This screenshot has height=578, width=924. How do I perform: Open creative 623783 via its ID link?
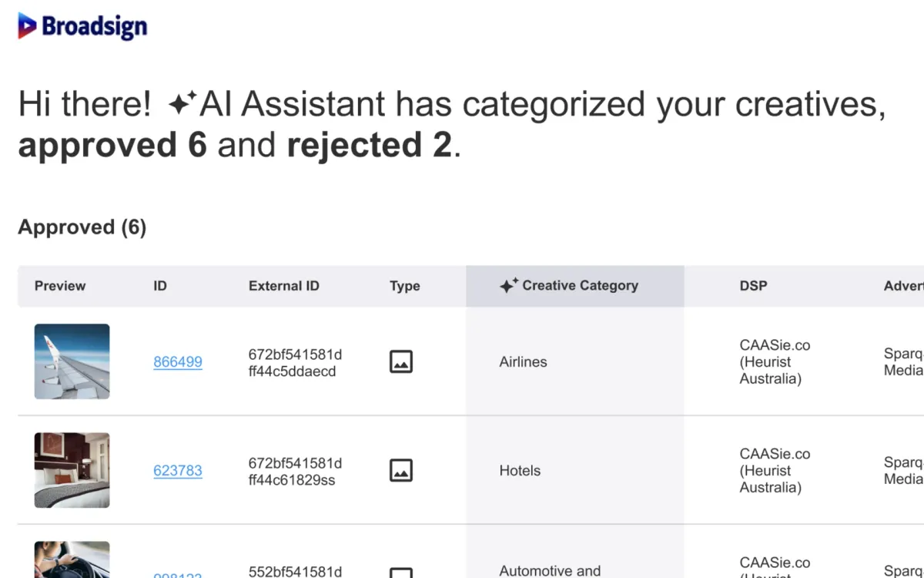[178, 470]
